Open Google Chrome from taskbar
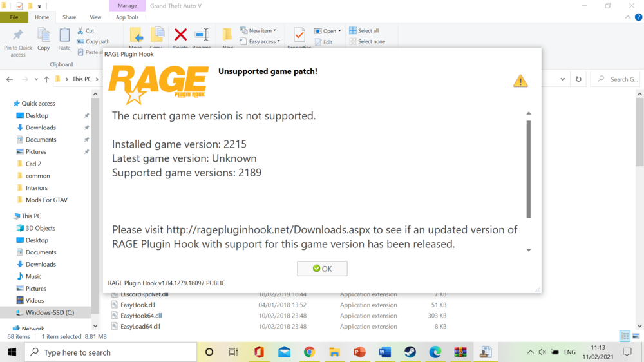This screenshot has width=644, height=362. point(309,352)
